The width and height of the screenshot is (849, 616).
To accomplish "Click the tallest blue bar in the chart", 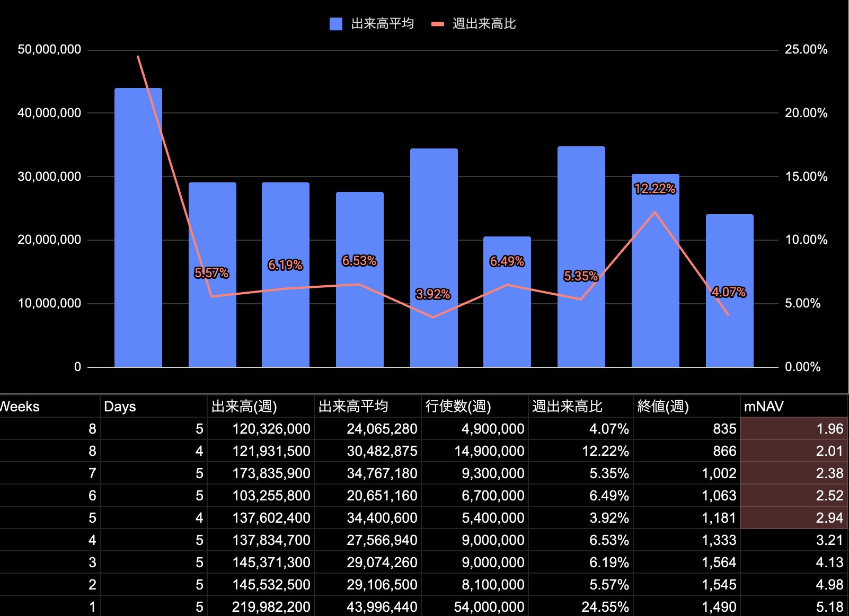I will point(138,227).
